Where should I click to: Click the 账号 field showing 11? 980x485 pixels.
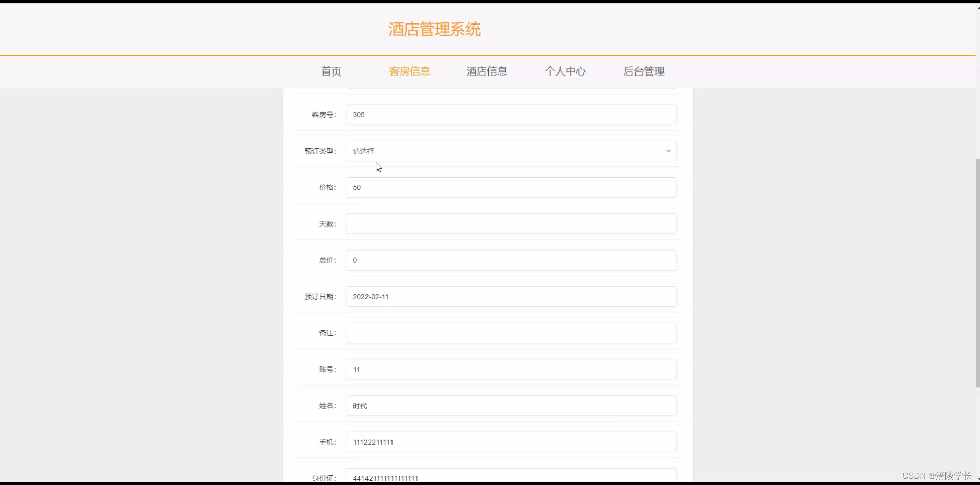(510, 369)
